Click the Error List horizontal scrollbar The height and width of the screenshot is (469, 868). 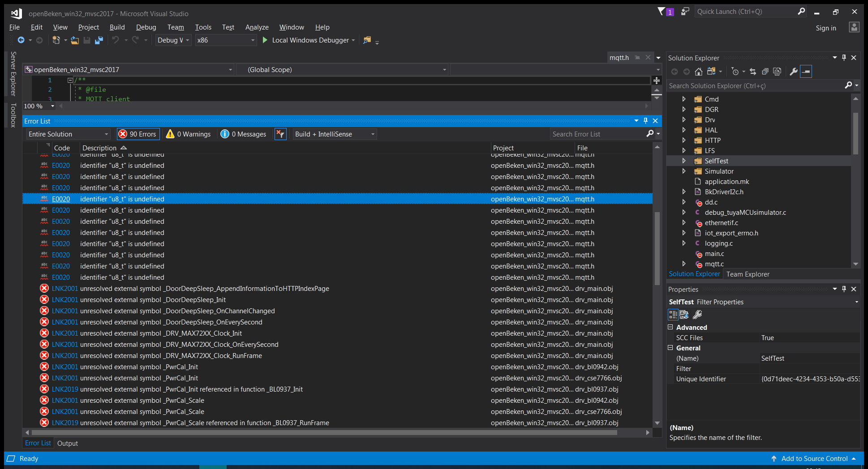tap(325, 433)
